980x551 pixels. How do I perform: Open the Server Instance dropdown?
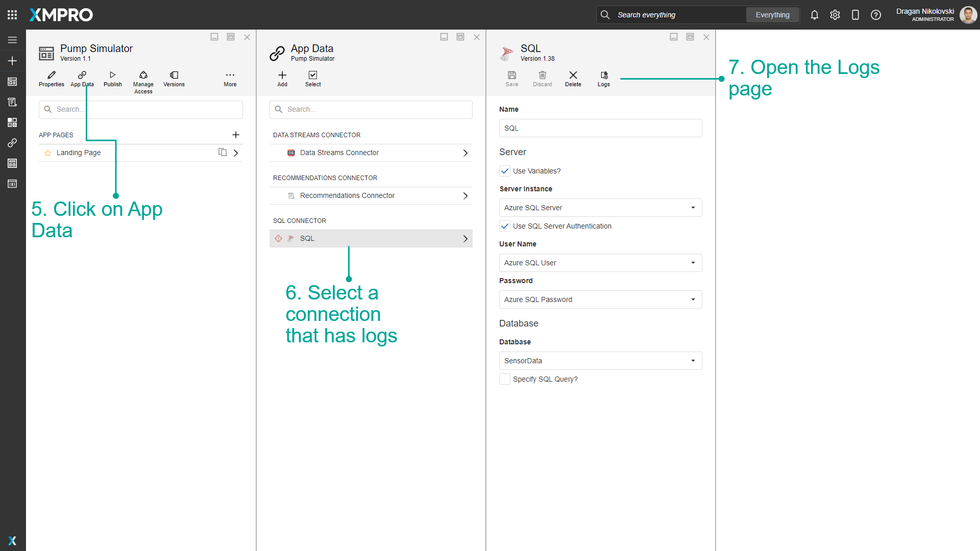tap(693, 208)
